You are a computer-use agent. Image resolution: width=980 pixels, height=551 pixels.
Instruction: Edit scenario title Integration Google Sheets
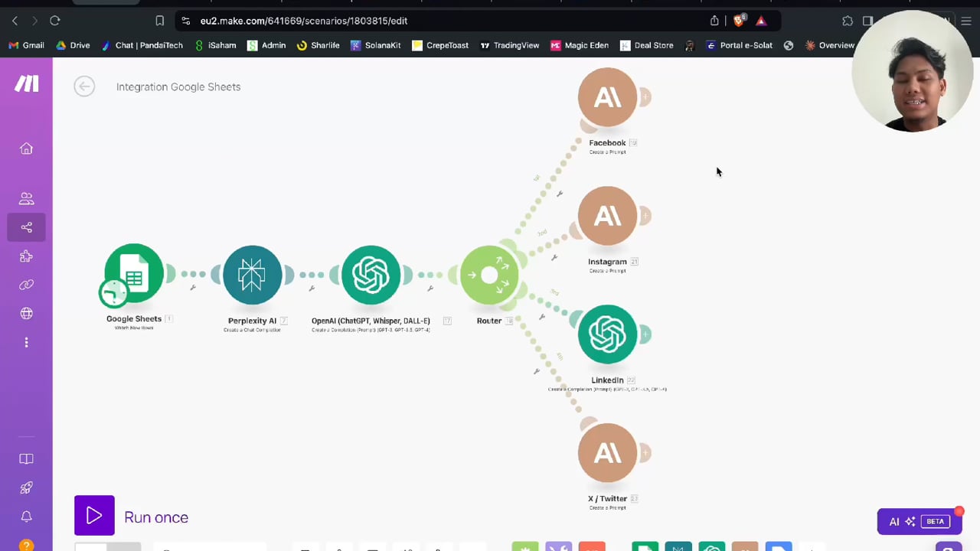pos(178,86)
